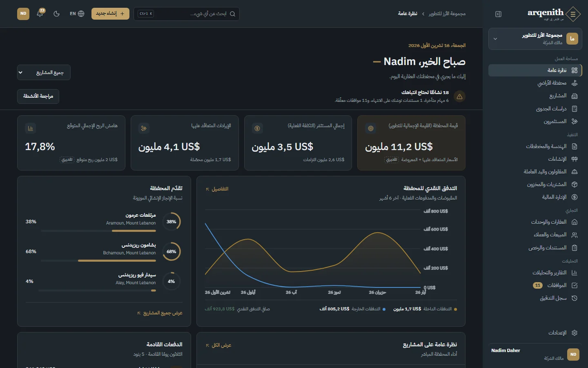Open الموافقات approvals with badge 11
The width and height of the screenshot is (588, 368).
535,285
